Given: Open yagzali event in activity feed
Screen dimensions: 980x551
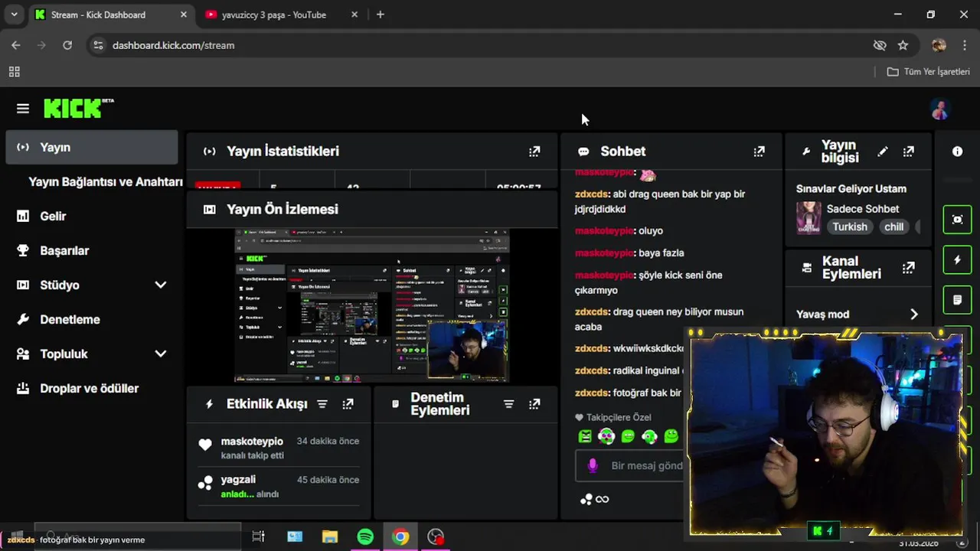Looking at the screenshot, I should [279, 487].
